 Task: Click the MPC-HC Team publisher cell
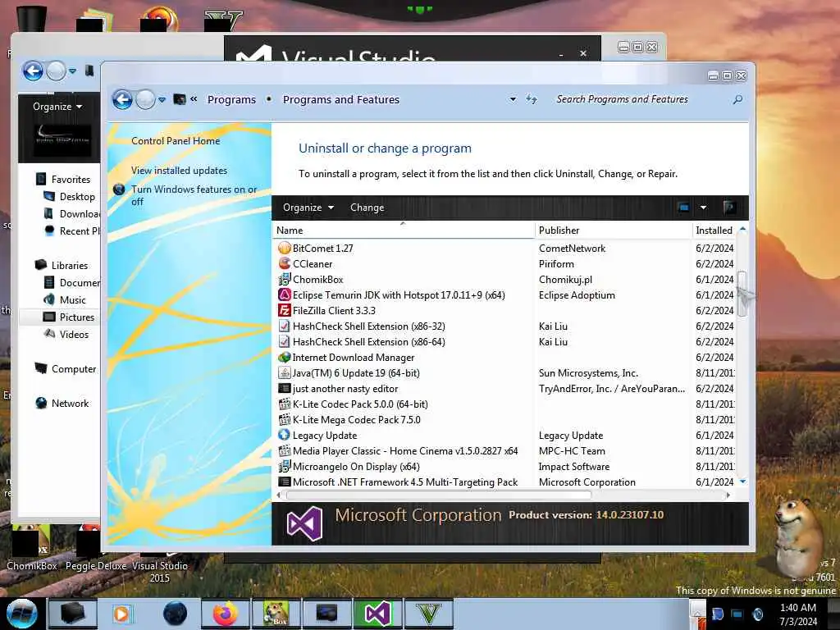pos(572,450)
